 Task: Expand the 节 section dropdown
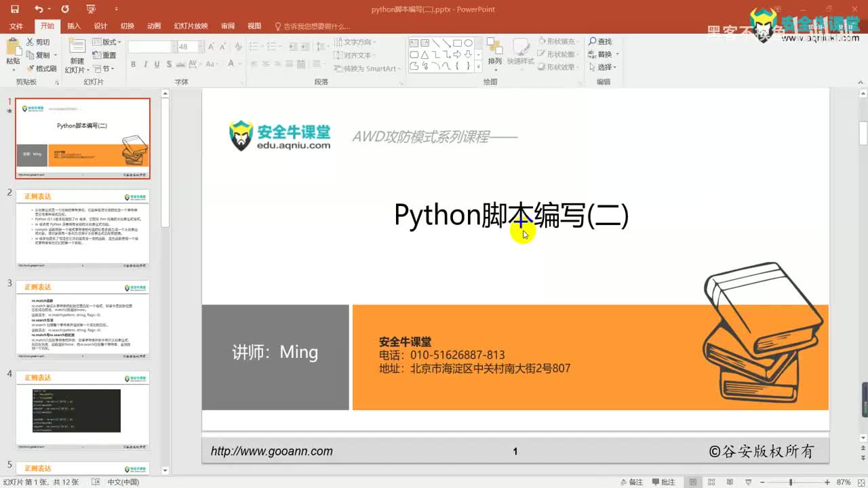(104, 68)
